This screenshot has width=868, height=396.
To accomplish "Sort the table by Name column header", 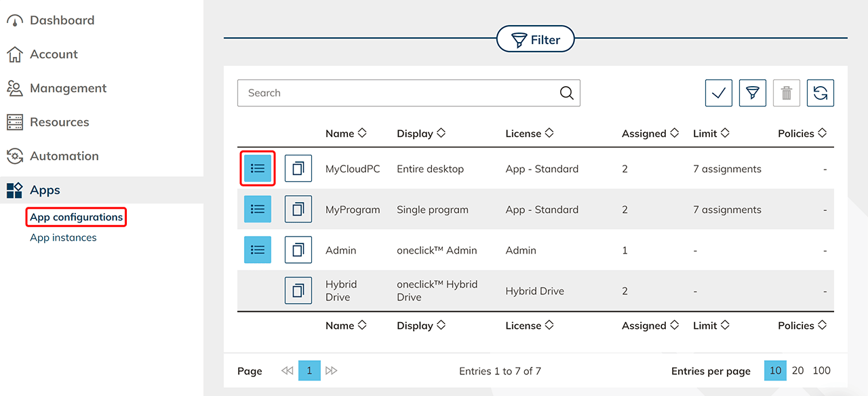I will [345, 134].
